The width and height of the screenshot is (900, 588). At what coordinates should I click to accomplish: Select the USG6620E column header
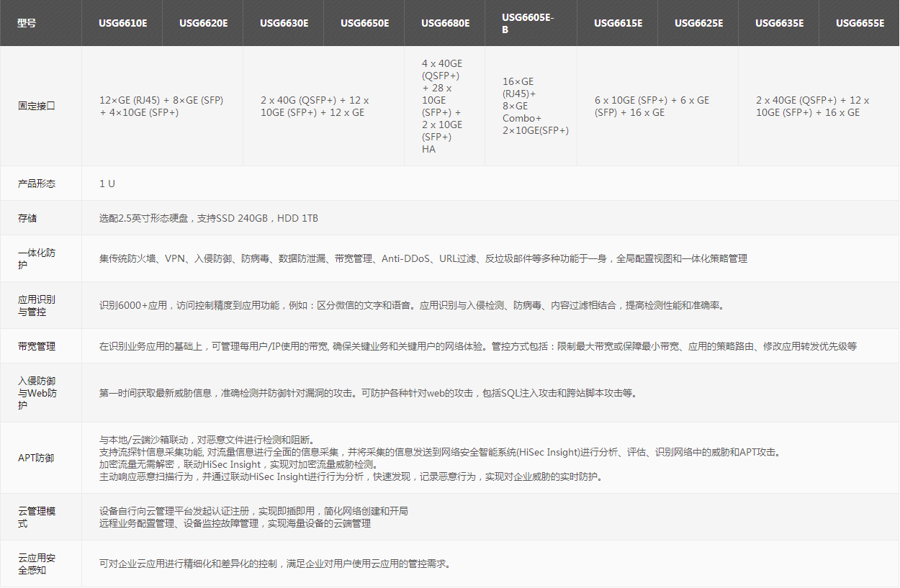tap(204, 23)
